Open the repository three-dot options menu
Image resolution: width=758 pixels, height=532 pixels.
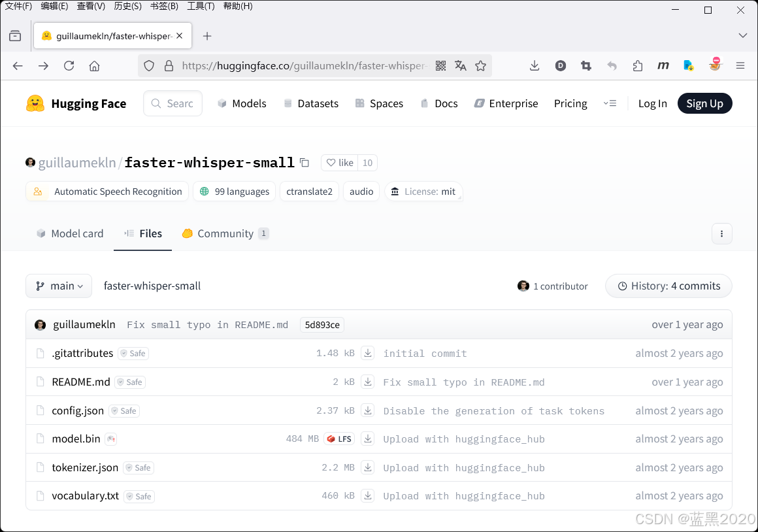pos(722,233)
